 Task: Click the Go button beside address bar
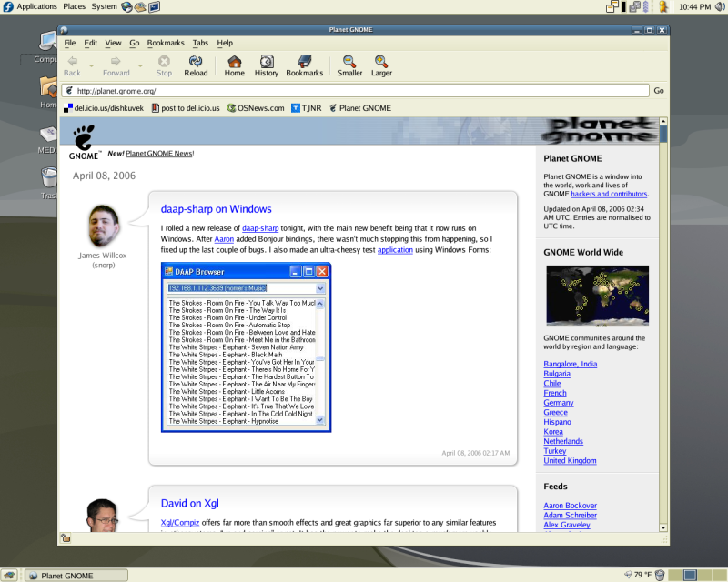659,91
